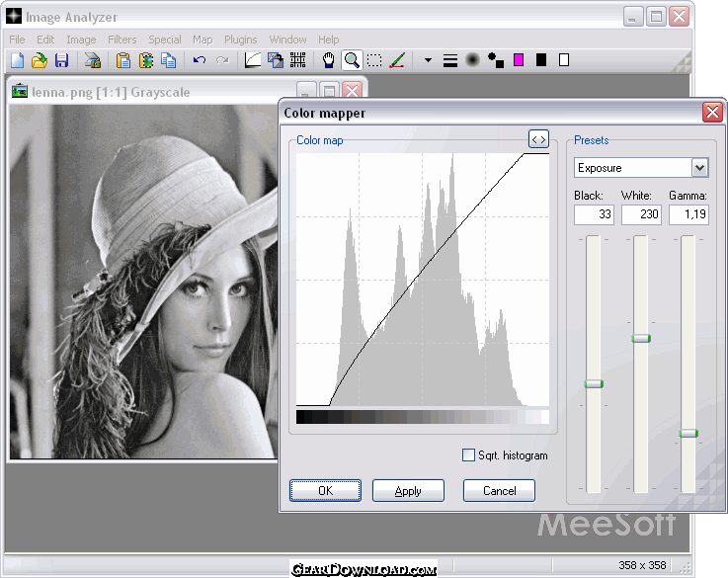The image size is (728, 578).
Task: Open the Image menu
Action: pos(81,40)
